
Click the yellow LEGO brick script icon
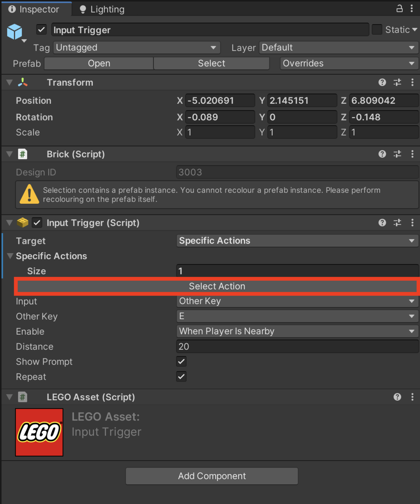[23, 223]
